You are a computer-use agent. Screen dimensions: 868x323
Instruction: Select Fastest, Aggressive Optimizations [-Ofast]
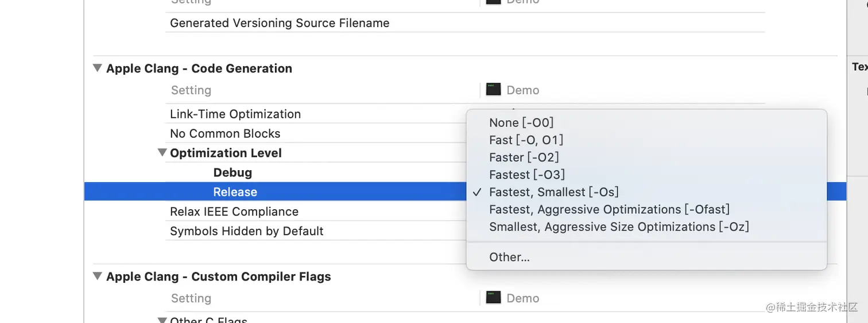(609, 209)
